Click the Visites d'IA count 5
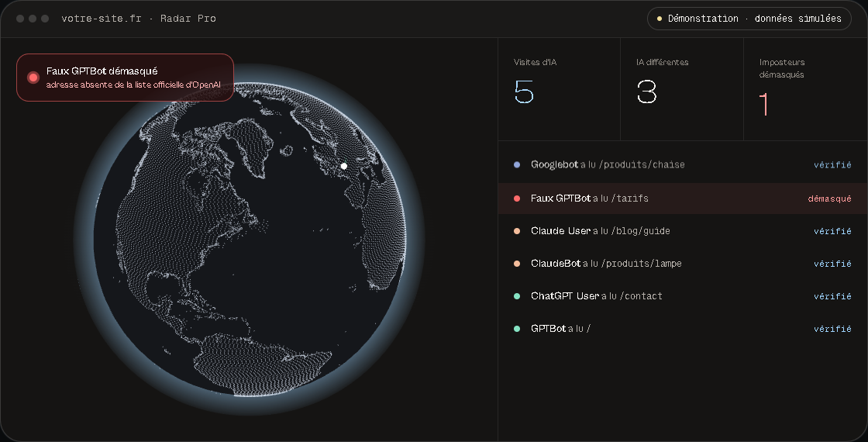Image resolution: width=868 pixels, height=442 pixels. [524, 92]
